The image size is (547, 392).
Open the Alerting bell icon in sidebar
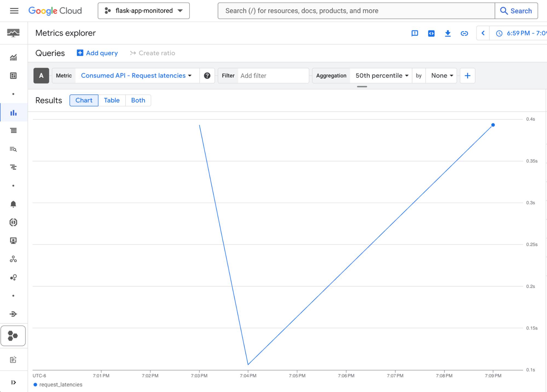[x=13, y=204]
